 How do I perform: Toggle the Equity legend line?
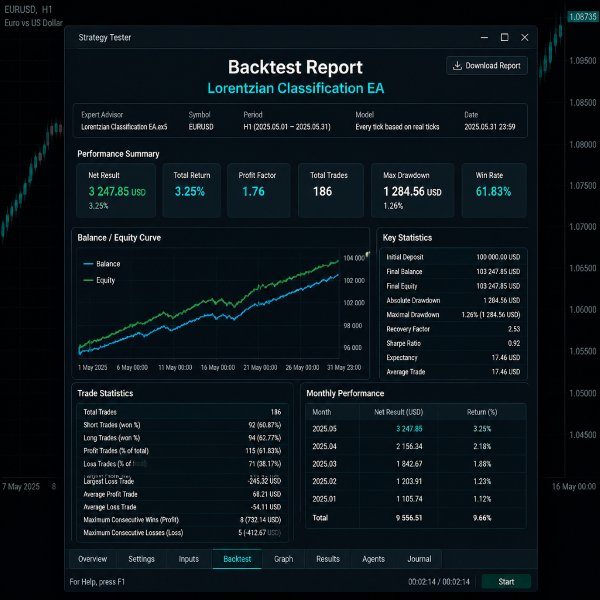coord(99,280)
